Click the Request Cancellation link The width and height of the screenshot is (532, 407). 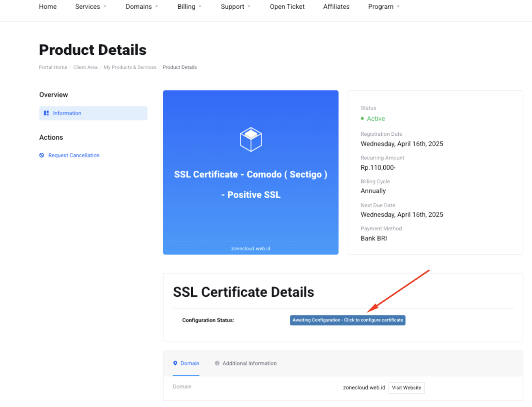tap(74, 155)
